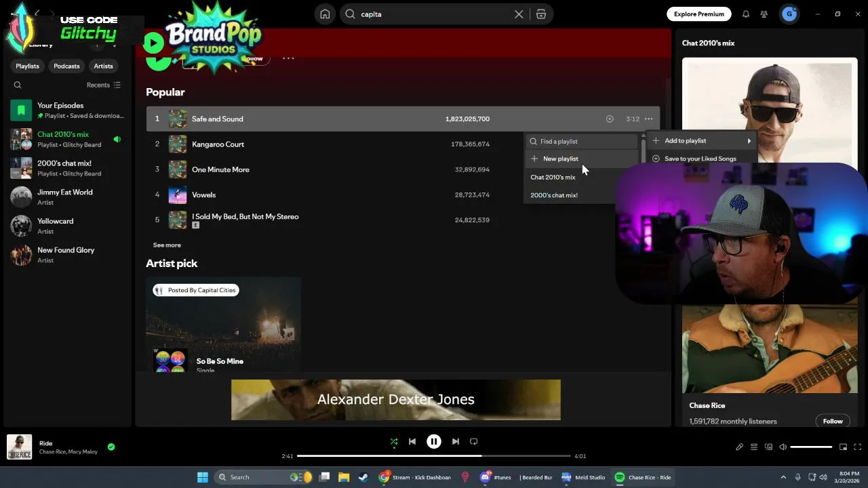Open the notifications bell

(x=745, y=14)
